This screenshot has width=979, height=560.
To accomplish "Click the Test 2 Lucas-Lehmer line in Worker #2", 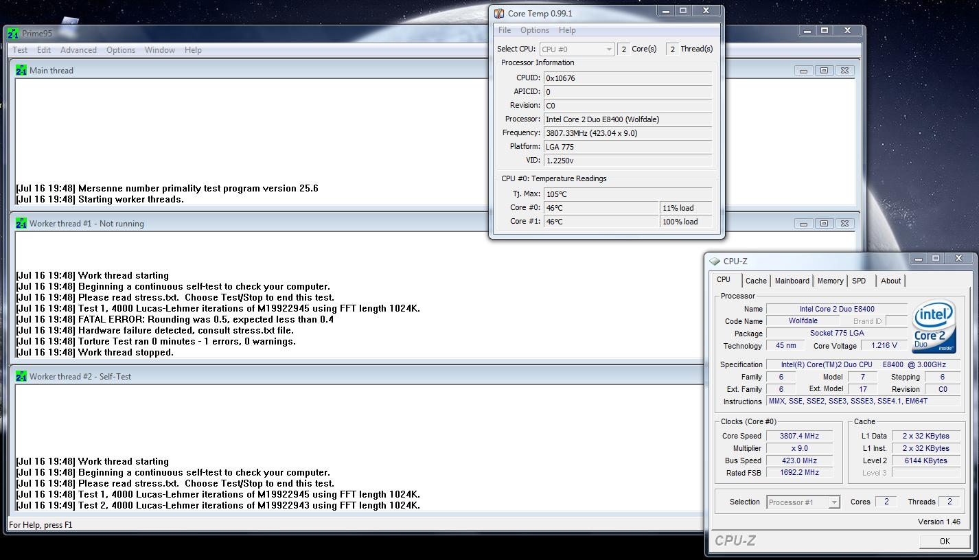I will tap(218, 505).
